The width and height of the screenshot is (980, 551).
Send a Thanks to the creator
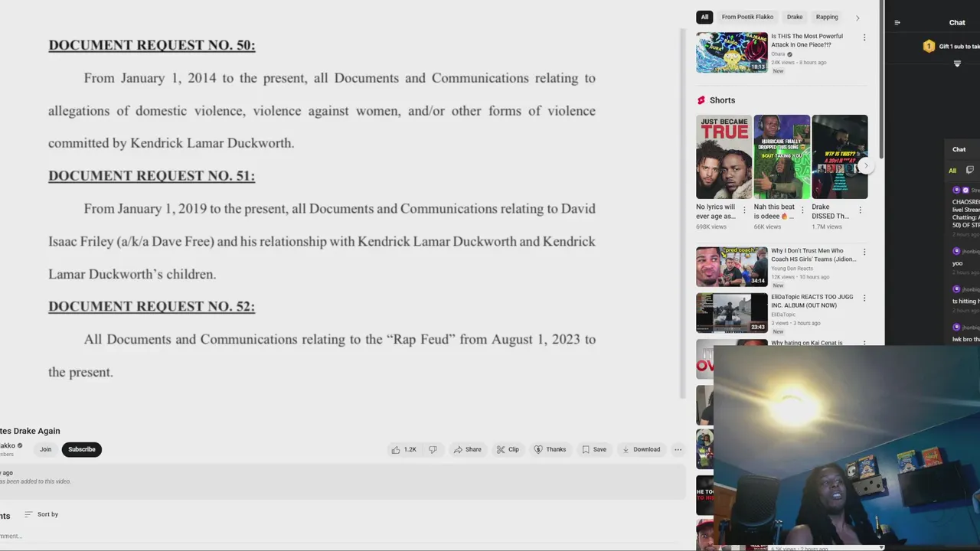pyautogui.click(x=550, y=449)
